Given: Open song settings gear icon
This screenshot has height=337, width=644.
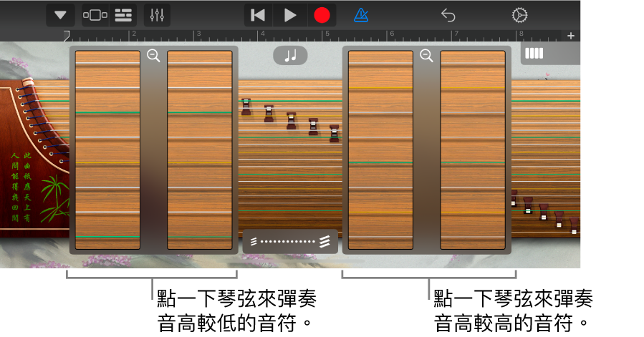Looking at the screenshot, I should pyautogui.click(x=519, y=16).
